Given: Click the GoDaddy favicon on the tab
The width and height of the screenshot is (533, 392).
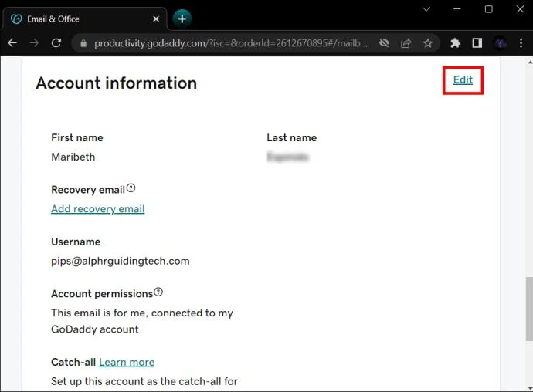Looking at the screenshot, I should [16, 19].
